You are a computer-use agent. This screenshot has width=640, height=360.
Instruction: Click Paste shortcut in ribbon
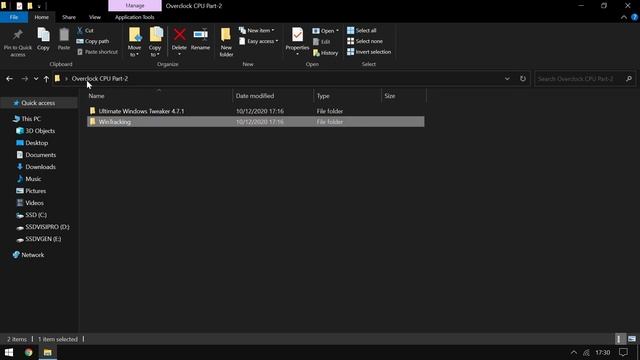click(97, 52)
